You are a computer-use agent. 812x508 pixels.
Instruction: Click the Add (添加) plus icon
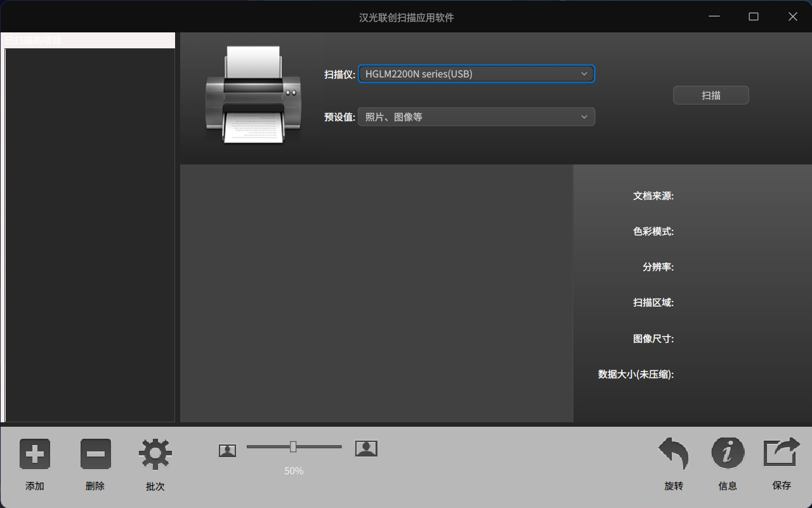coord(35,454)
